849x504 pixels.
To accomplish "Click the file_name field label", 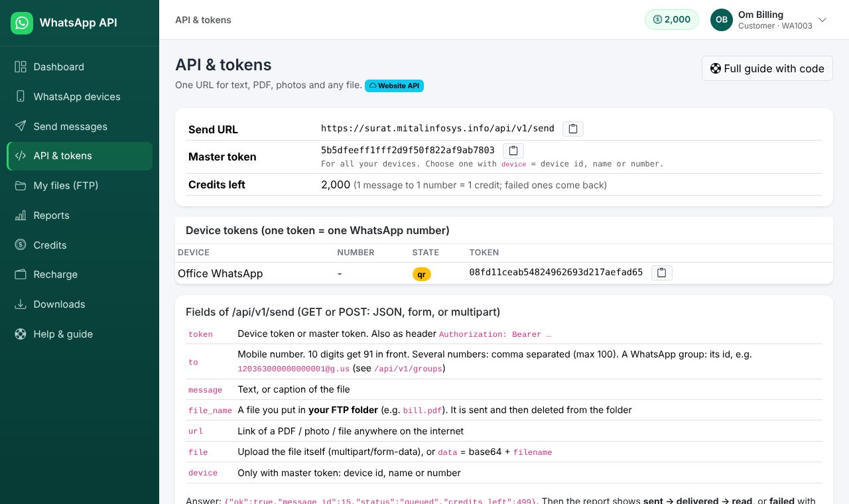I will (x=210, y=410).
